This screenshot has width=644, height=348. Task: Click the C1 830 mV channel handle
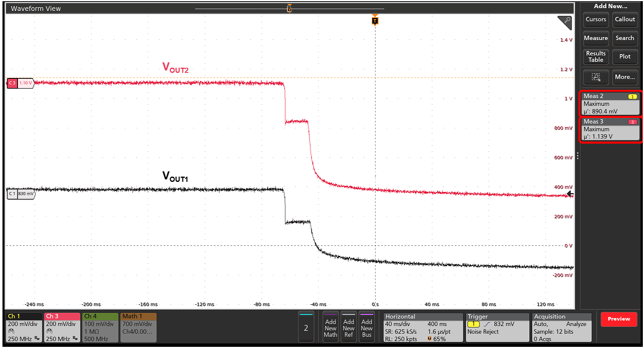[x=20, y=193]
